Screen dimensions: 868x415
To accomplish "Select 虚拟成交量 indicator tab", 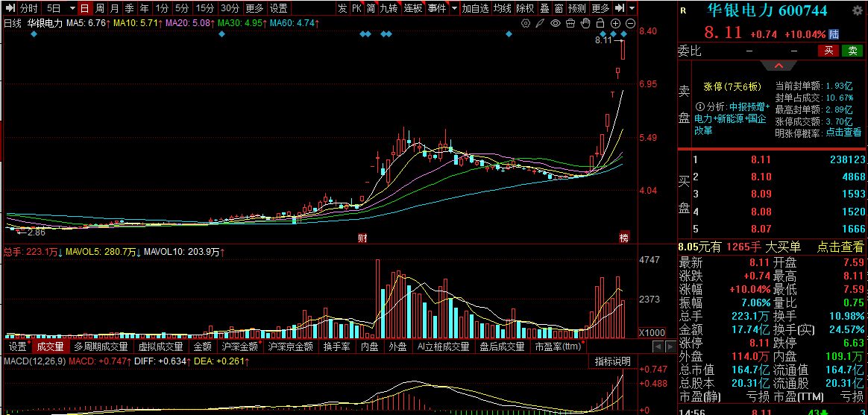I will coord(160,347).
